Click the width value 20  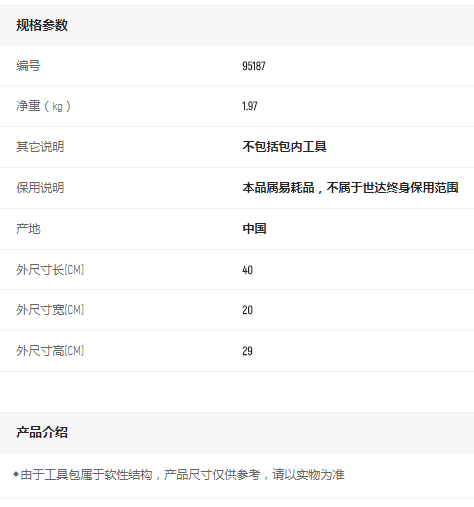coord(247,310)
